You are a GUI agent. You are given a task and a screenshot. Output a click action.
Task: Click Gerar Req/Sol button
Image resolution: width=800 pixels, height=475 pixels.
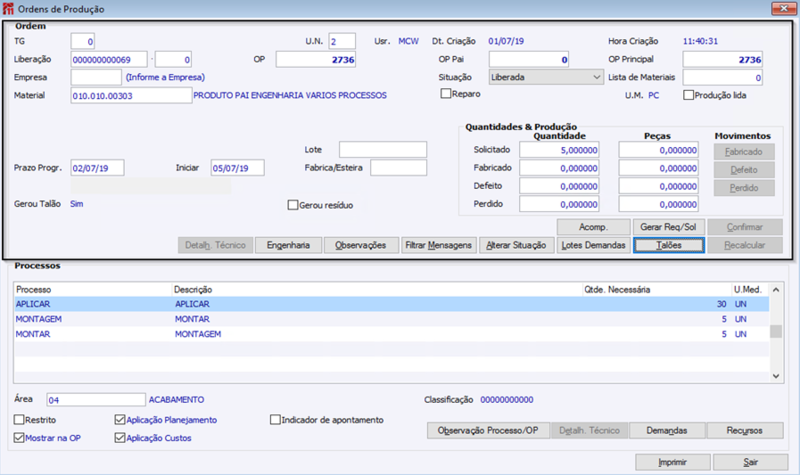tap(669, 227)
